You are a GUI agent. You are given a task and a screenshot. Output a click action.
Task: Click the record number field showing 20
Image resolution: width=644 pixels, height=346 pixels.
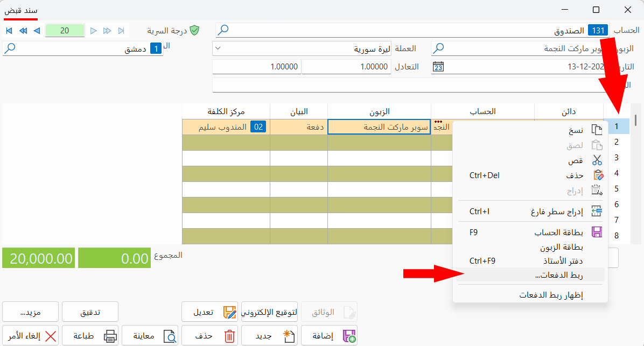pos(65,31)
